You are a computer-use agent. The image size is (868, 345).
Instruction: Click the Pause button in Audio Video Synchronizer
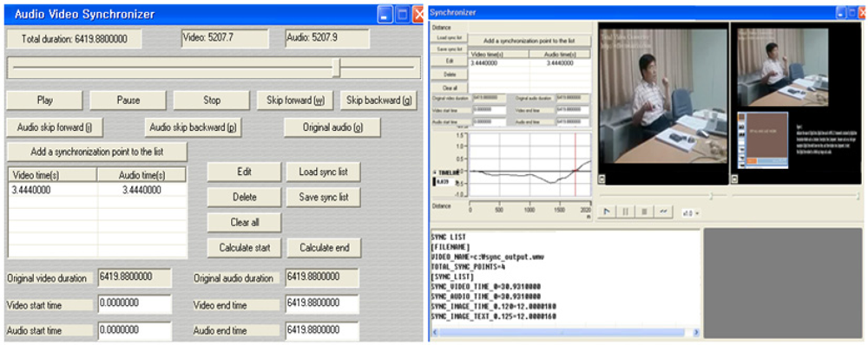[x=128, y=100]
